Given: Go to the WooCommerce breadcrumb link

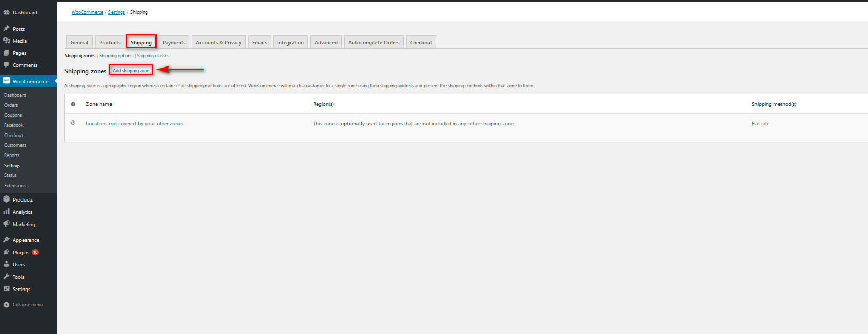Looking at the screenshot, I should [x=87, y=12].
